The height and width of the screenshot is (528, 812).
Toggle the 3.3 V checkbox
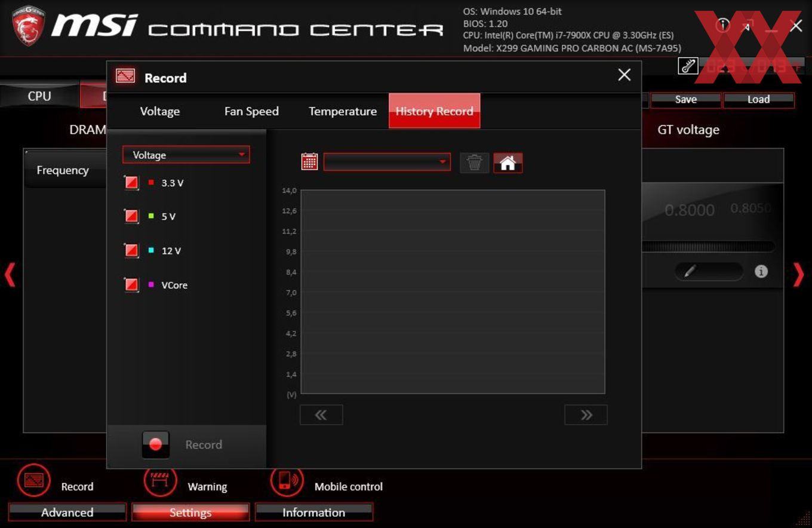click(x=131, y=183)
